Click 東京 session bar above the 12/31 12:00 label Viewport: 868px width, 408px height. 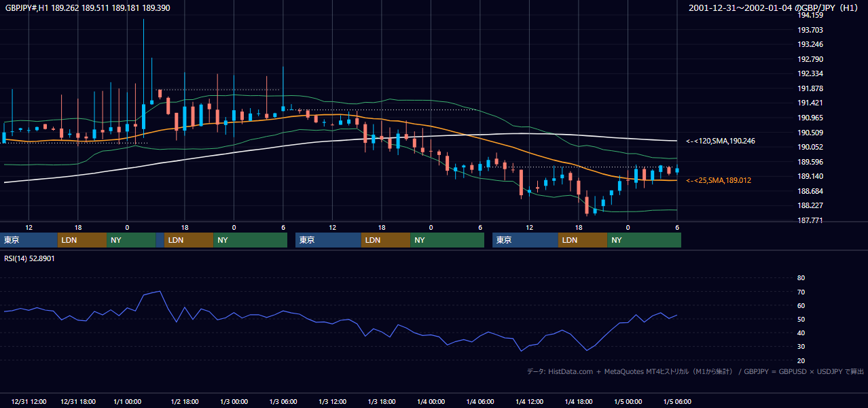[x=29, y=240]
